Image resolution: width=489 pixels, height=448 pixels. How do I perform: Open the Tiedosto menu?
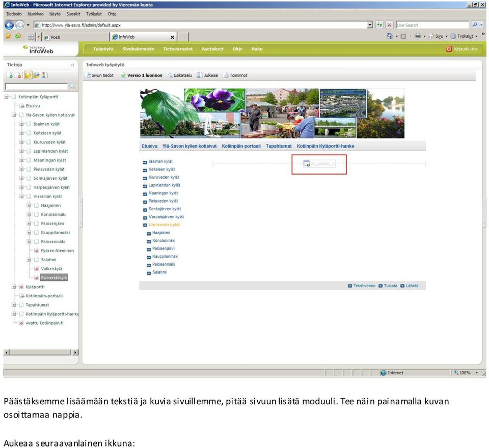pyautogui.click(x=14, y=14)
